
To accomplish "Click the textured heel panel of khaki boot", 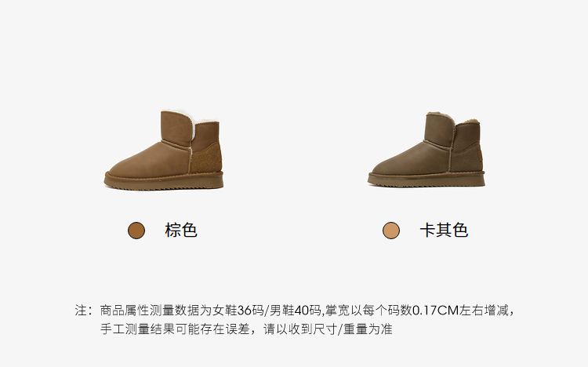I will [x=466, y=158].
